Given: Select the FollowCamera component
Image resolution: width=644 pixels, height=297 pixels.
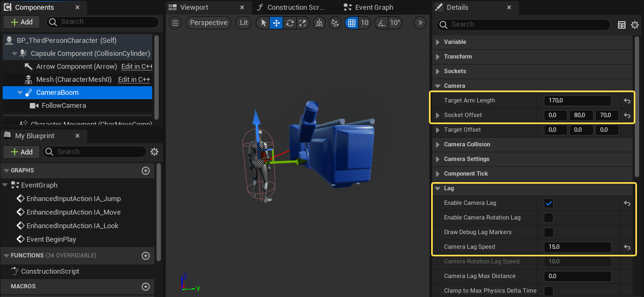Looking at the screenshot, I should 64,106.
